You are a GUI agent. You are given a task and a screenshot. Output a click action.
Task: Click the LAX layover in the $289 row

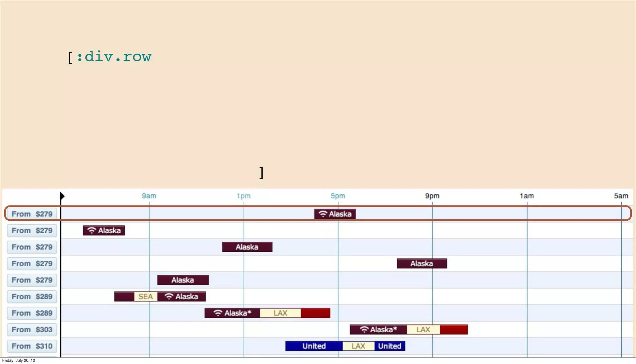click(x=280, y=313)
